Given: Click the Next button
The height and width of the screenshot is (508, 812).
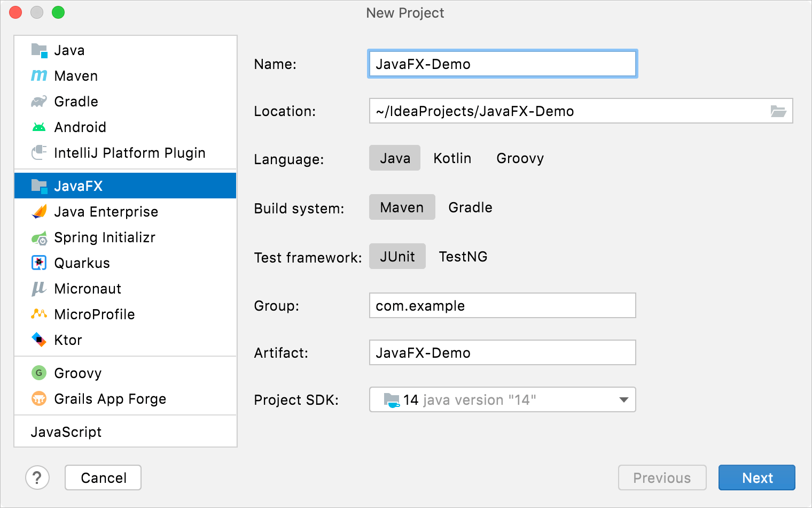Looking at the screenshot, I should point(756,478).
